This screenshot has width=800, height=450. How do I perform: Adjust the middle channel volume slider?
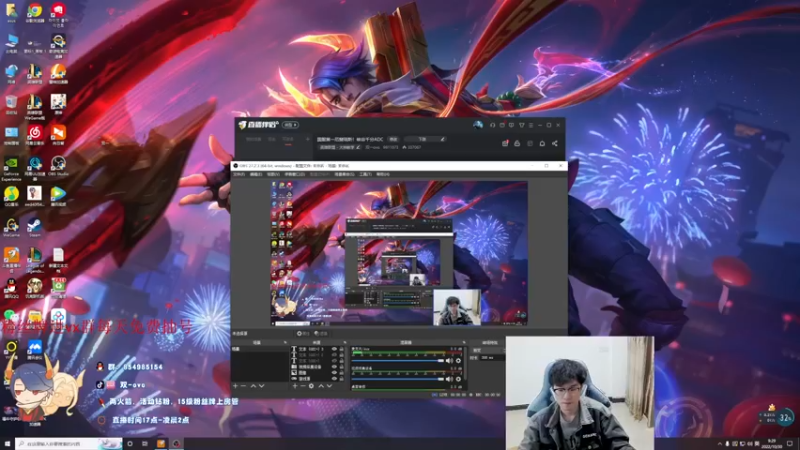click(398, 379)
